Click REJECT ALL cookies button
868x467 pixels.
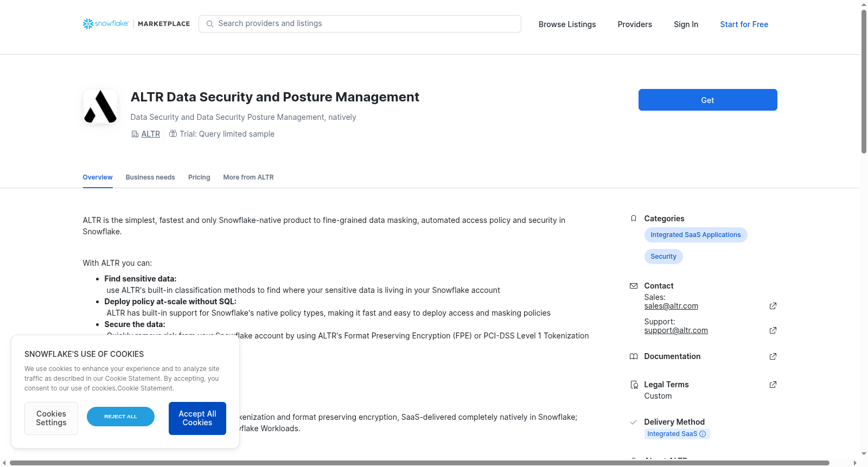[x=120, y=417]
